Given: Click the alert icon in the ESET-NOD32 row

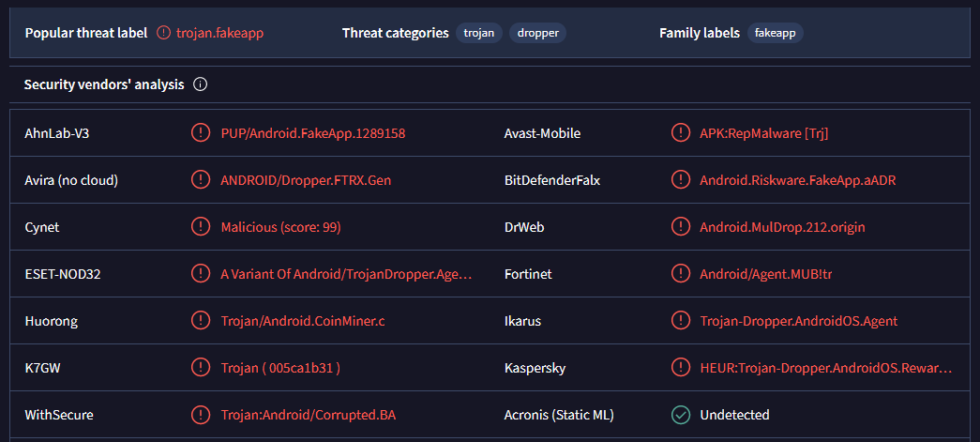Looking at the screenshot, I should click(200, 273).
